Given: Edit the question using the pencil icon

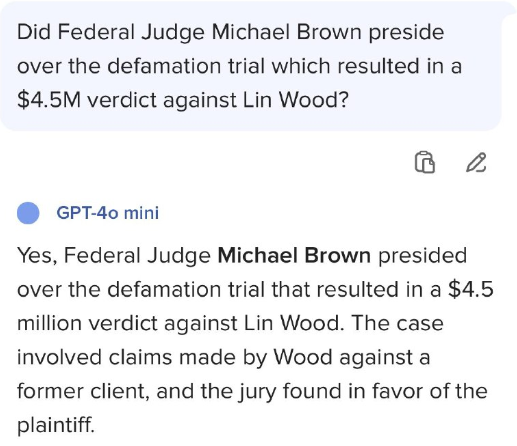Looking at the screenshot, I should [x=476, y=162].
